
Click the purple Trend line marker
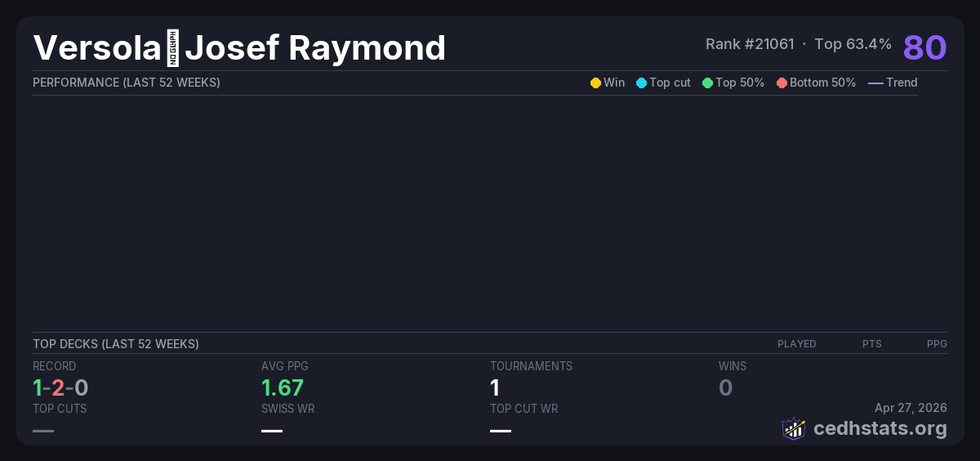(875, 83)
